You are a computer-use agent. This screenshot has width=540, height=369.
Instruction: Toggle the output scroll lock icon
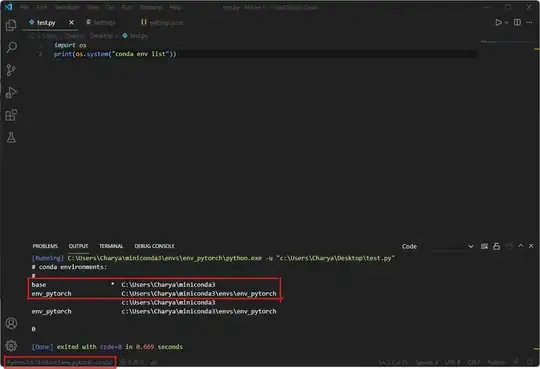pyautogui.click(x=496, y=246)
